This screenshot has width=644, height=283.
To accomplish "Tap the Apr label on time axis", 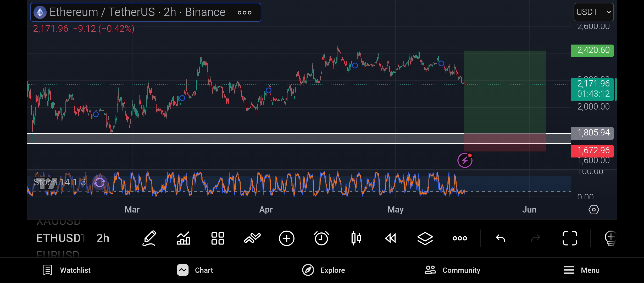I will [266, 210].
